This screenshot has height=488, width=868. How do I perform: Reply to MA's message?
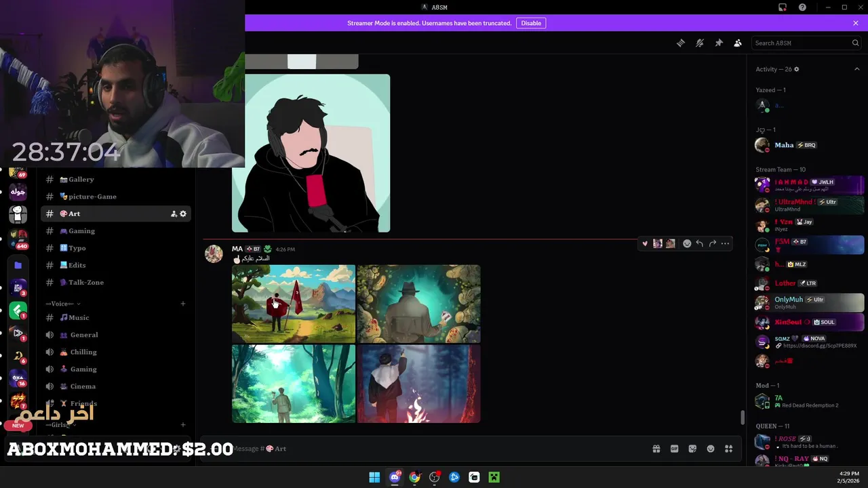coord(700,243)
